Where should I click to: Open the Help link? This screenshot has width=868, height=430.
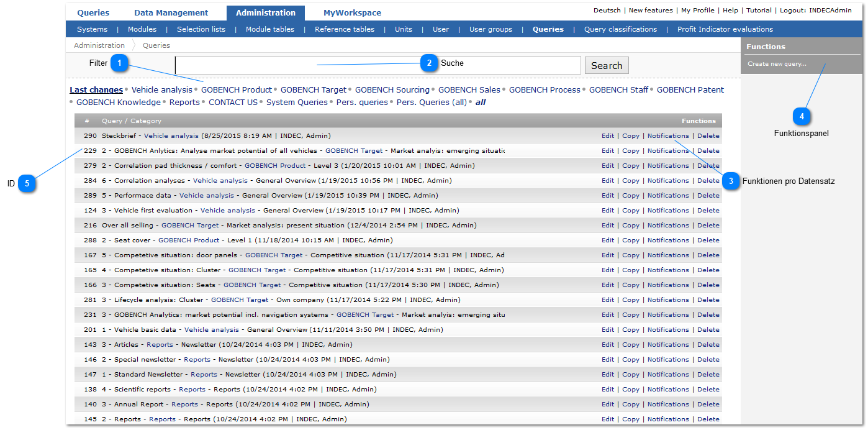click(x=730, y=11)
